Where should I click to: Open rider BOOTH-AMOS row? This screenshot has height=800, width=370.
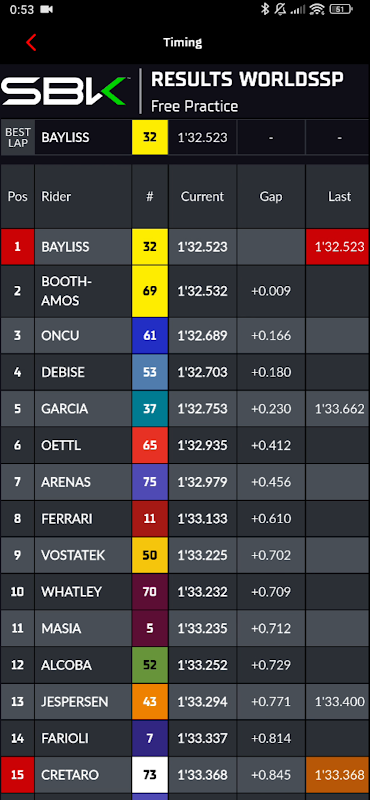[185, 291]
